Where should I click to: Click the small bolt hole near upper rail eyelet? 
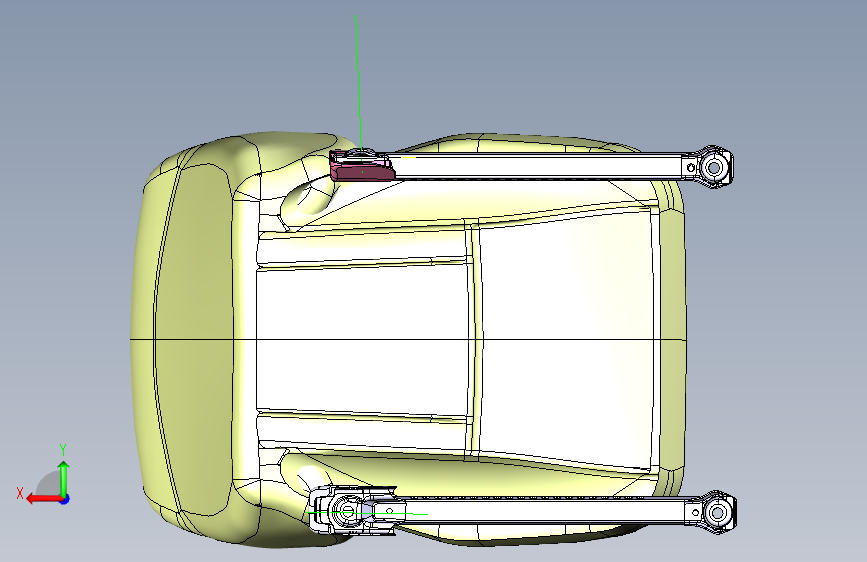coord(691,168)
